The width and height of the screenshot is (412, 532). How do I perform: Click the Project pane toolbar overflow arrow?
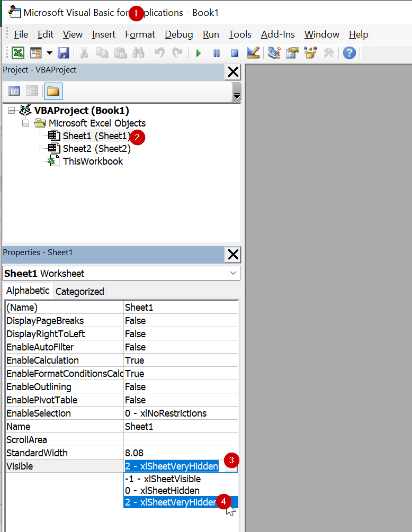(237, 92)
